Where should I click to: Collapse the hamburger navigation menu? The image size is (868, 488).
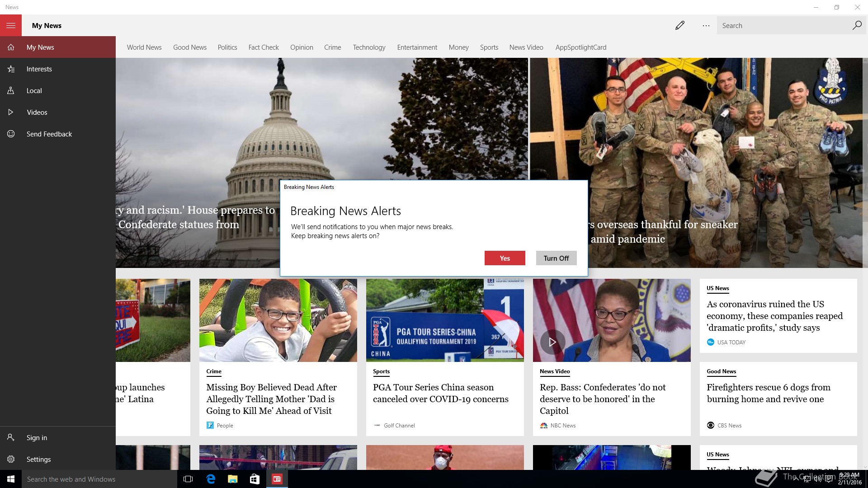click(x=11, y=25)
